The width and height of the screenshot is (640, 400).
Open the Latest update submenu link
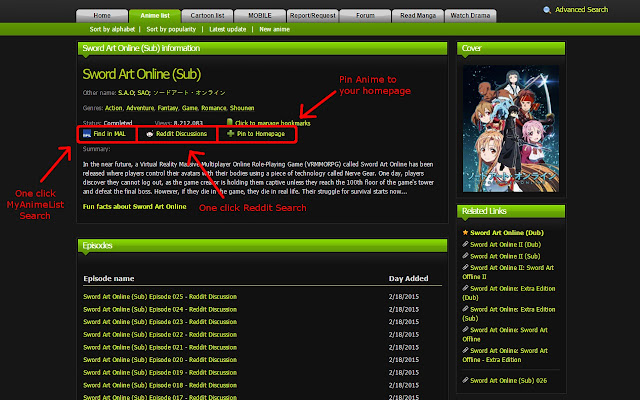(227, 29)
